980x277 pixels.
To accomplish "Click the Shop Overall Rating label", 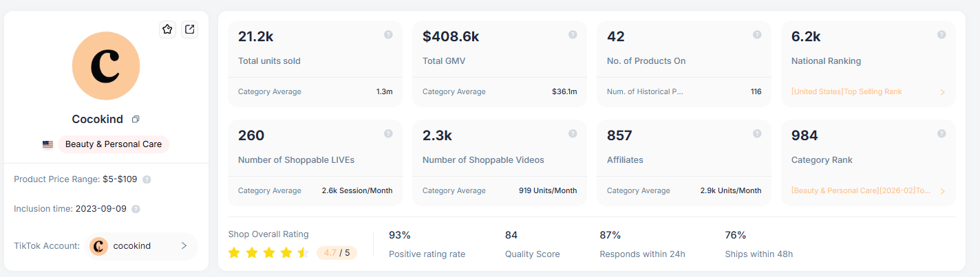I will (268, 234).
